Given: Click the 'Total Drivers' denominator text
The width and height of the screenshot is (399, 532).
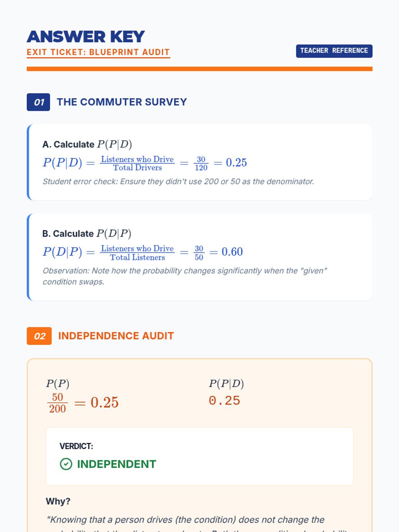Looking at the screenshot, I should click(x=137, y=168).
